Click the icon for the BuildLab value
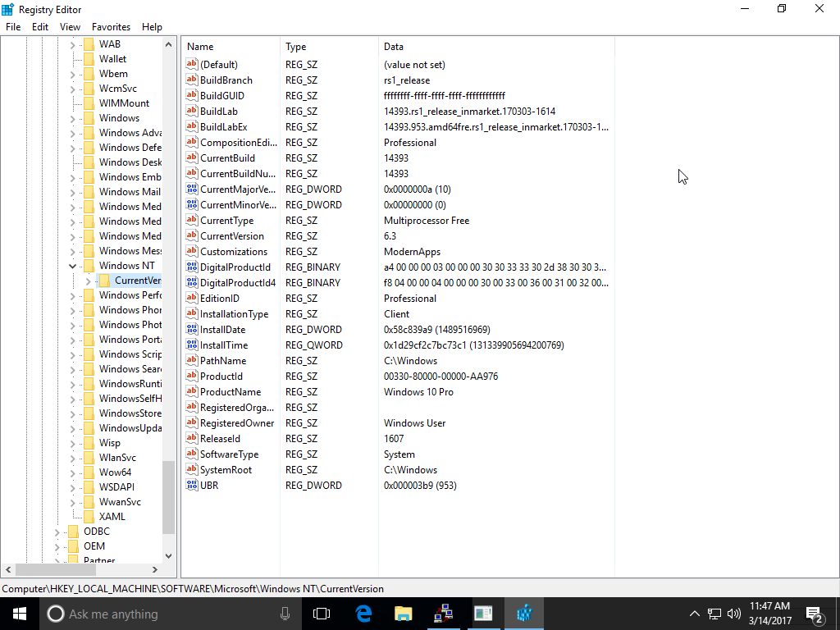840x630 pixels. point(192,111)
